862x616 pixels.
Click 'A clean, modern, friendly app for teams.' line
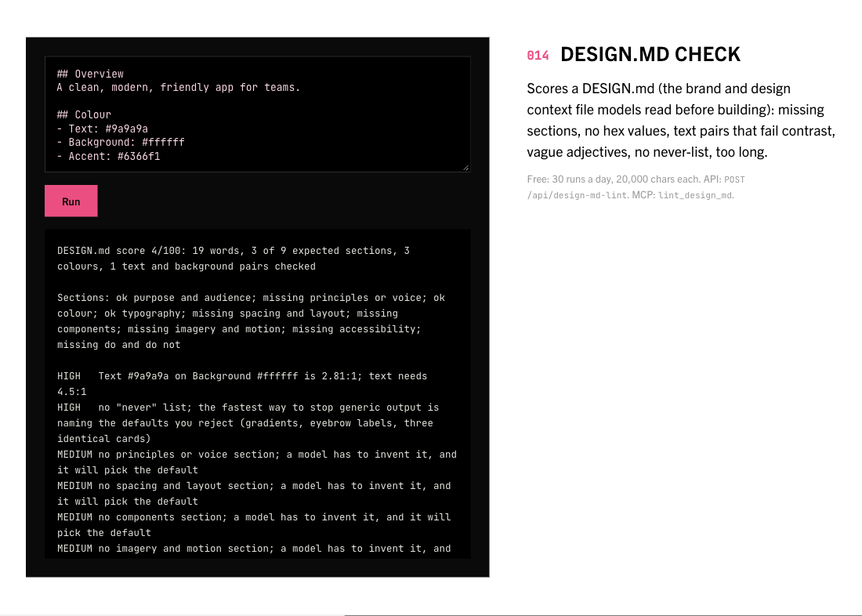(x=179, y=88)
